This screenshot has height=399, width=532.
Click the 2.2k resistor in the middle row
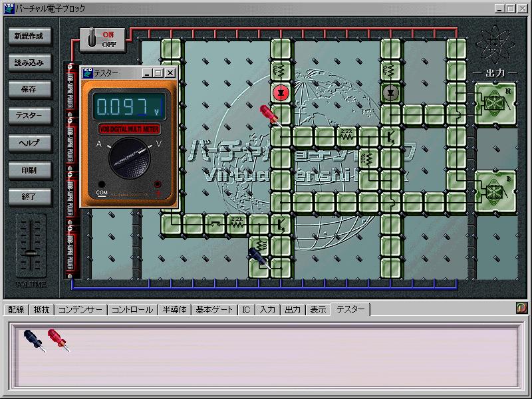coord(346,137)
